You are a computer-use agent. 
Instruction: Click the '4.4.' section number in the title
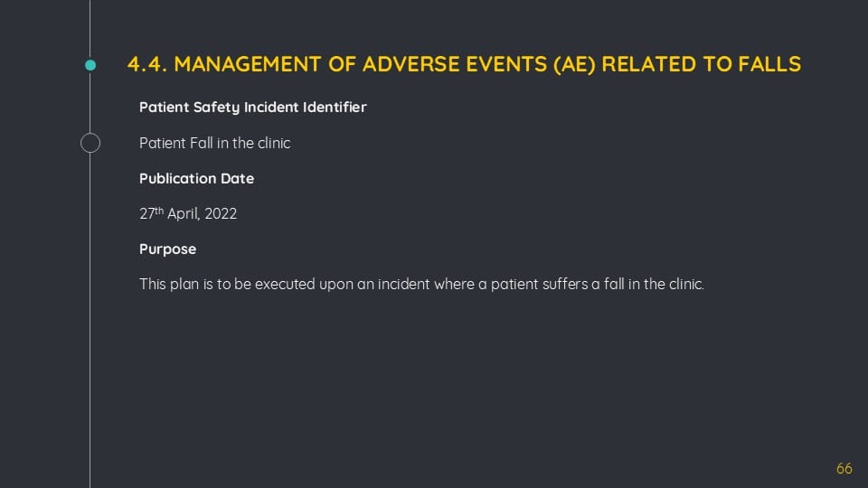146,64
